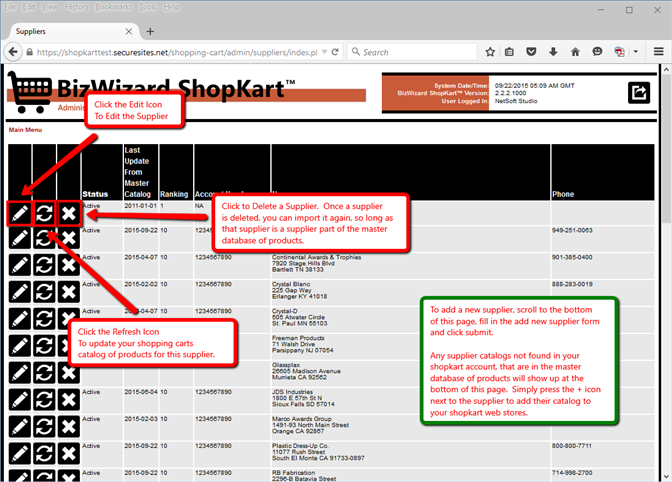Screen dimensions: 672x482
Task: Open the browser downloads arrow
Action: [553, 52]
